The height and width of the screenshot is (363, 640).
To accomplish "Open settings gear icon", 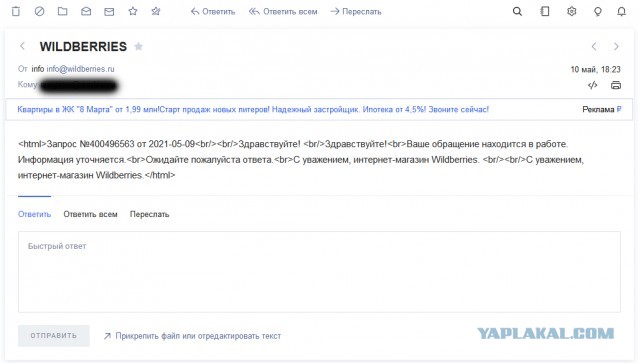I will [571, 11].
